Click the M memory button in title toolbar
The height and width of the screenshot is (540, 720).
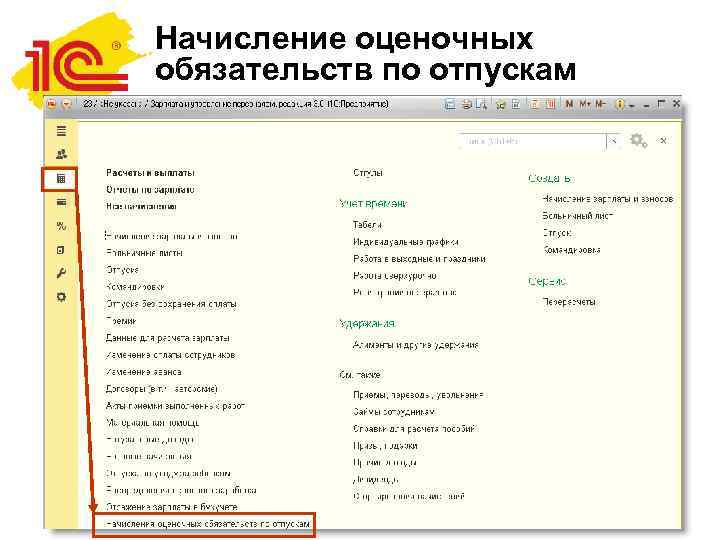[x=569, y=104]
